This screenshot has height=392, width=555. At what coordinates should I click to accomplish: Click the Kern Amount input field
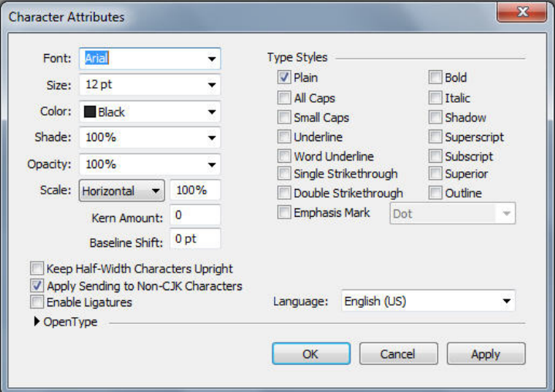(x=195, y=215)
